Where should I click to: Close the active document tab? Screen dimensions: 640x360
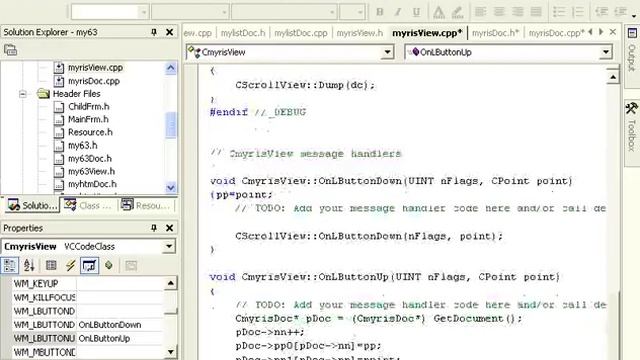pos(613,32)
